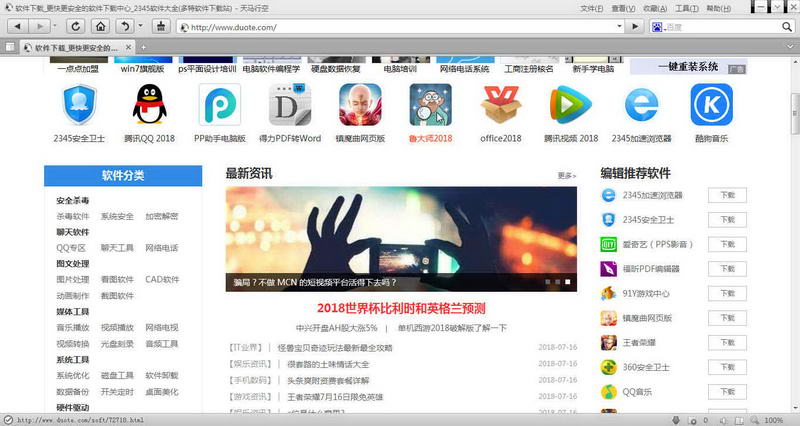Open the PP助手电脑版 icon
This screenshot has height=426, width=800.
click(220, 105)
